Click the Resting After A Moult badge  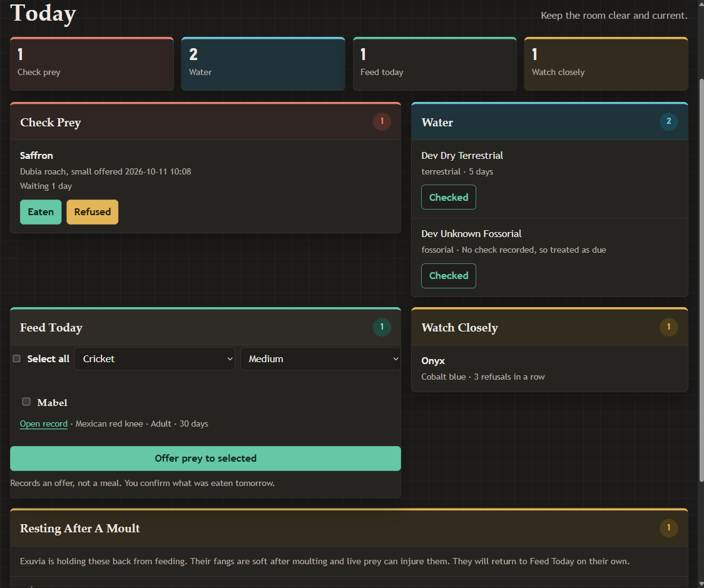click(668, 528)
